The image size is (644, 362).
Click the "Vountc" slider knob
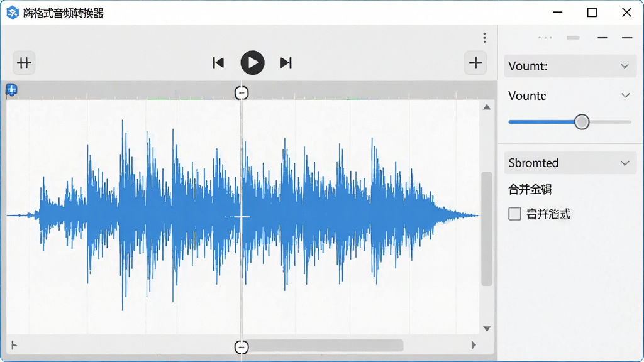coord(582,122)
